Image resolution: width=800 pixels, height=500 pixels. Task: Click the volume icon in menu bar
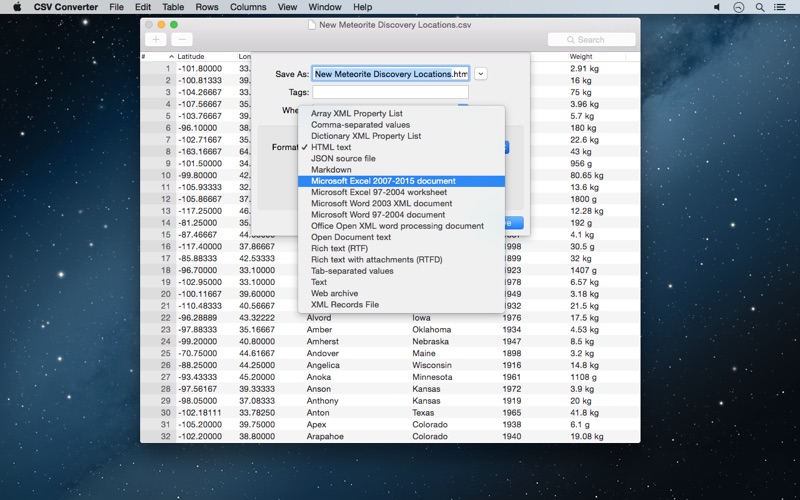pyautogui.click(x=717, y=7)
